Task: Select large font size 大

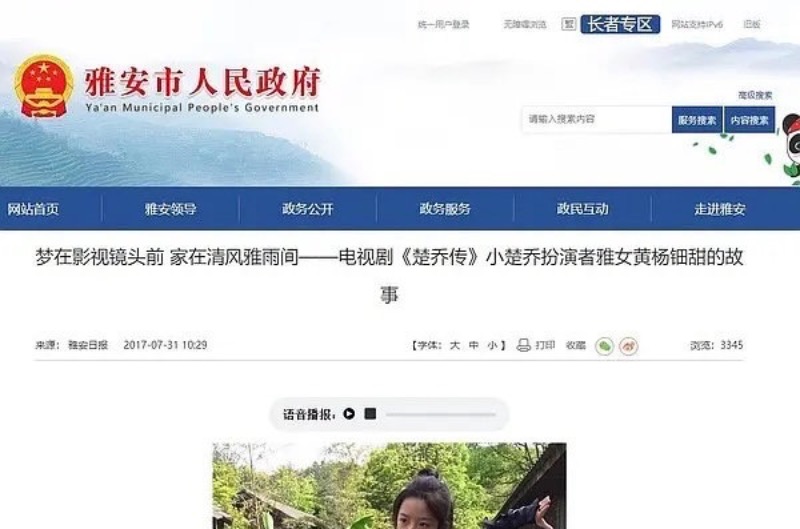Action: [x=455, y=345]
